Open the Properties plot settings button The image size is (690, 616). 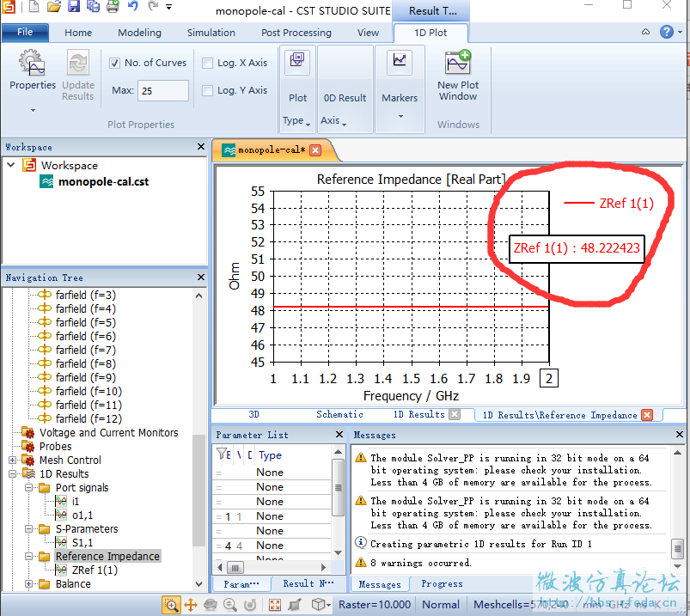click(x=32, y=70)
